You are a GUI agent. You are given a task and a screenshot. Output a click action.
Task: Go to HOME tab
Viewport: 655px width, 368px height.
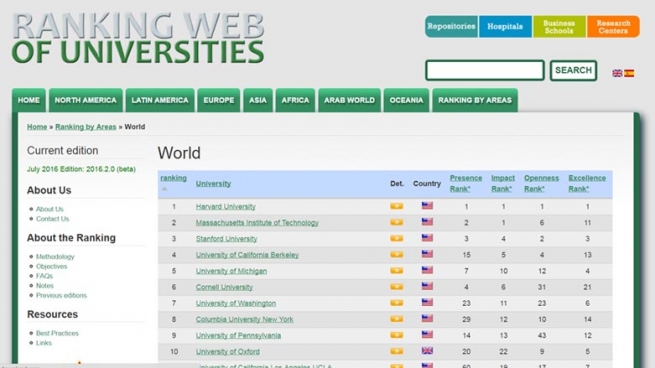click(29, 100)
